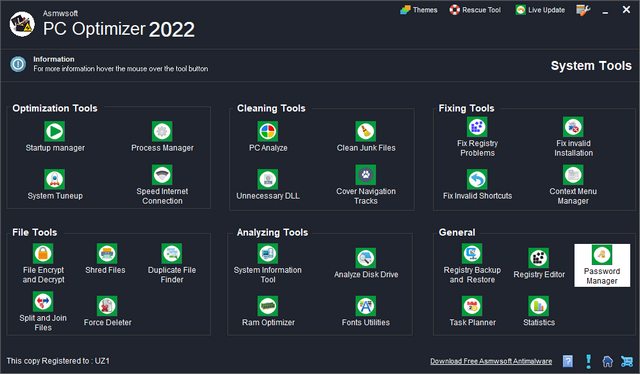This screenshot has width=640, height=374.
Task: Open the help question-mark icon
Action: tap(568, 361)
